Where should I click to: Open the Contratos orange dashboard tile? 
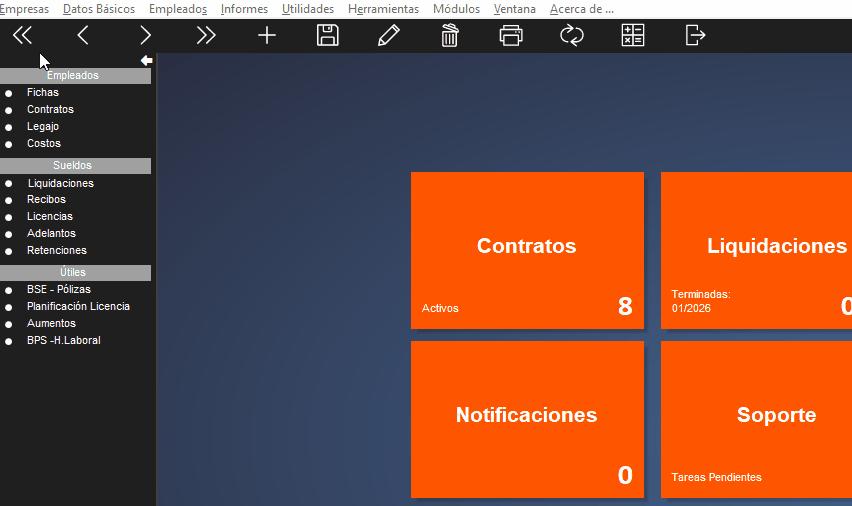click(x=527, y=250)
